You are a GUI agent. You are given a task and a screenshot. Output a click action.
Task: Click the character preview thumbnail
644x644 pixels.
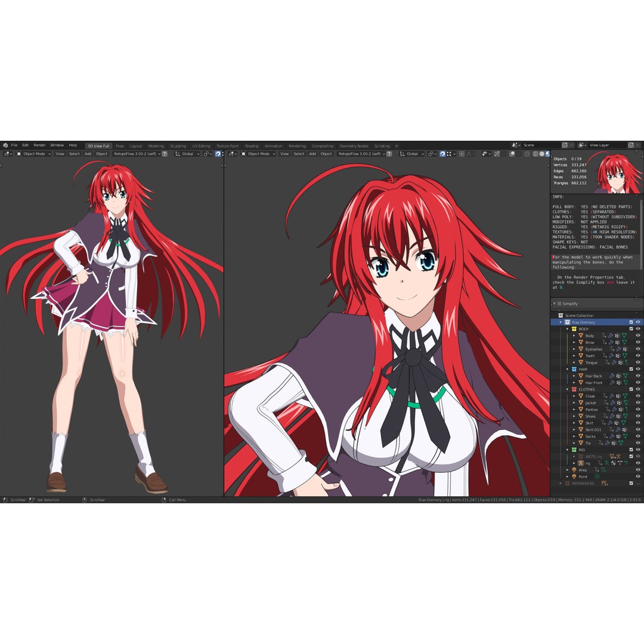point(615,174)
